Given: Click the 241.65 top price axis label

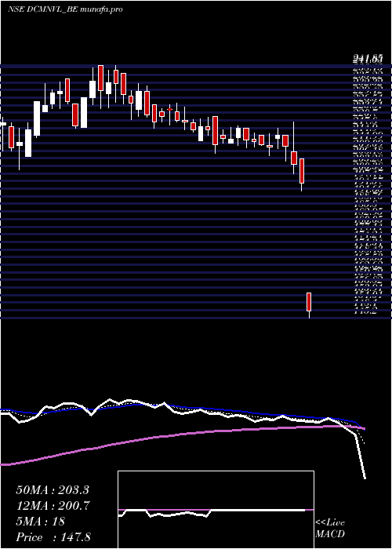Looking at the screenshot, I should pyautogui.click(x=368, y=60).
